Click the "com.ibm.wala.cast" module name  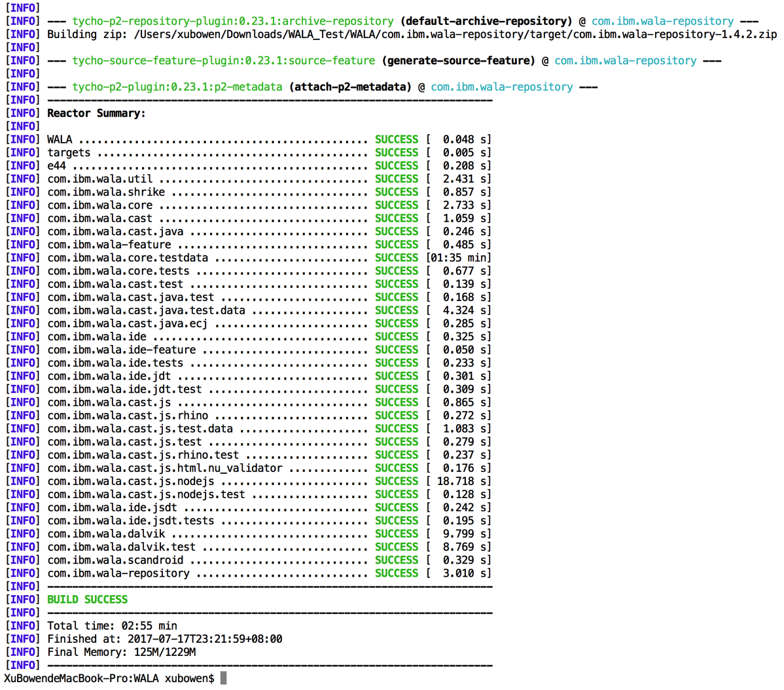99,219
